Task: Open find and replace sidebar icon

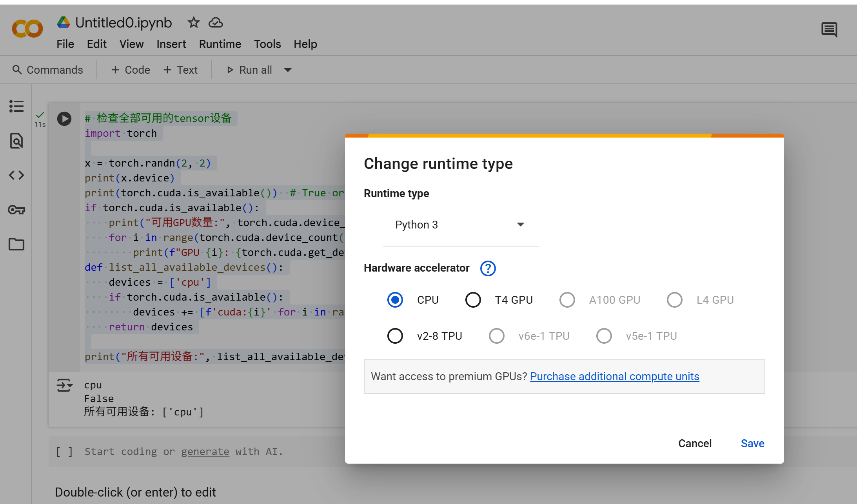Action: (16, 141)
